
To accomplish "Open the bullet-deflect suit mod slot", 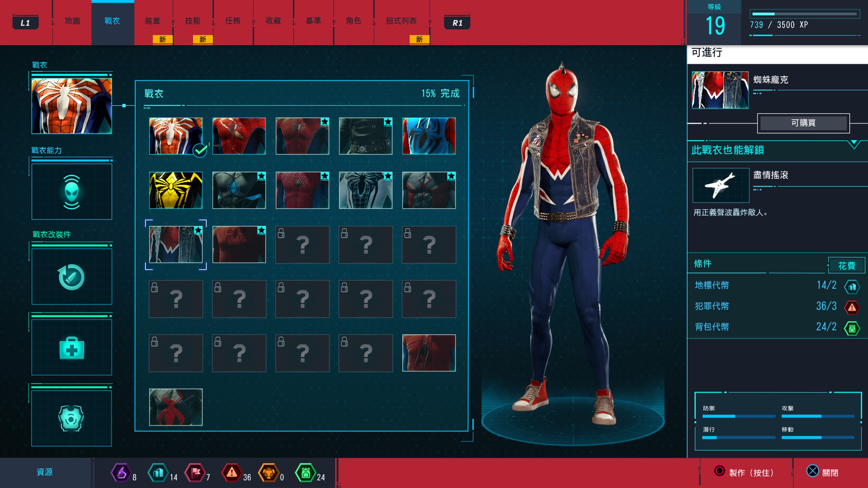I will coord(71,277).
